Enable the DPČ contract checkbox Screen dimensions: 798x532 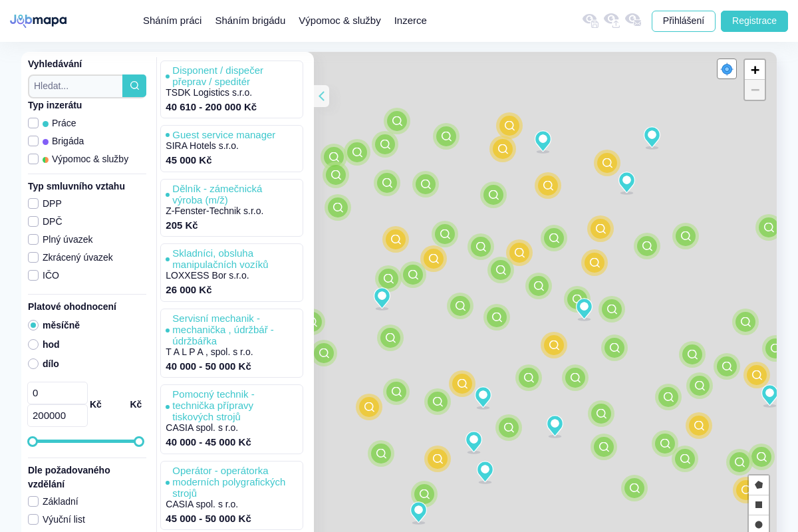coord(33,221)
